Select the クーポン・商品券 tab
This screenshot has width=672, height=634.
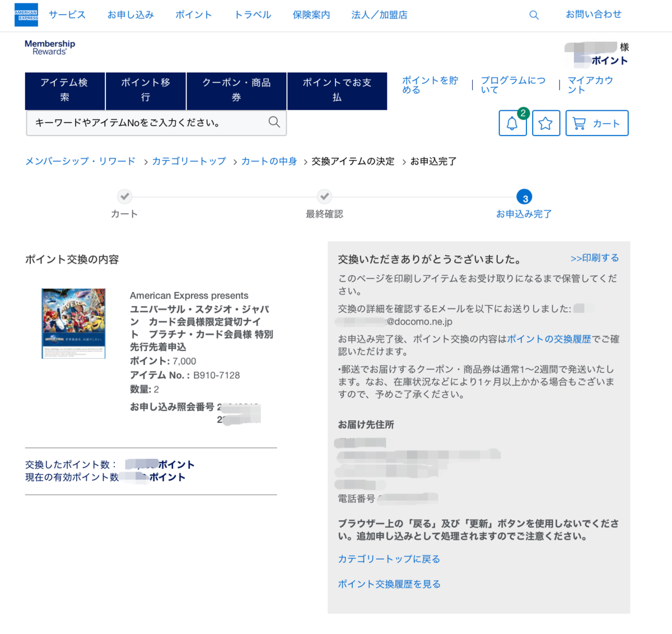pyautogui.click(x=236, y=91)
